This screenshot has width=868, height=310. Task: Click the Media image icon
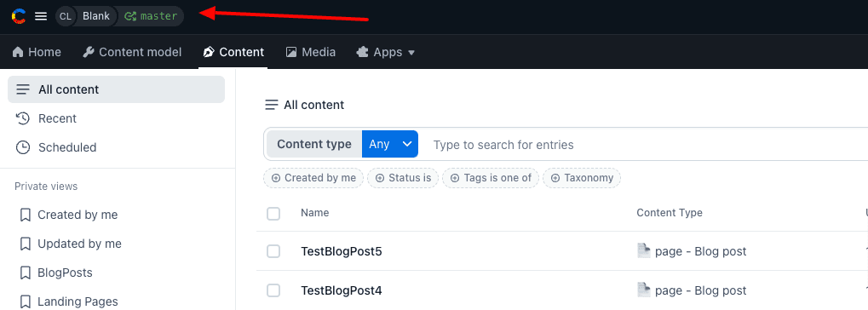[x=291, y=52]
